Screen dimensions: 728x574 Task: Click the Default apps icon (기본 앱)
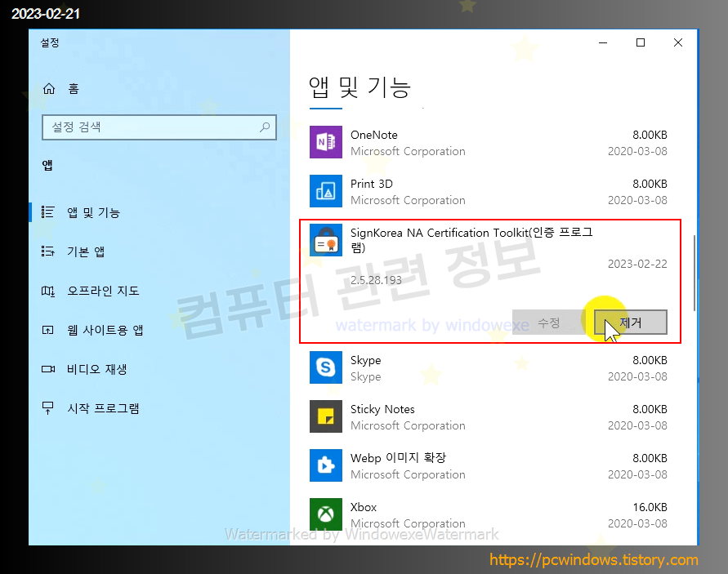[48, 251]
